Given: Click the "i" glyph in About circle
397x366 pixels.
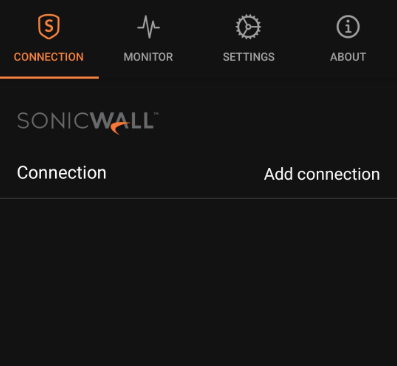Looking at the screenshot, I should (348, 27).
